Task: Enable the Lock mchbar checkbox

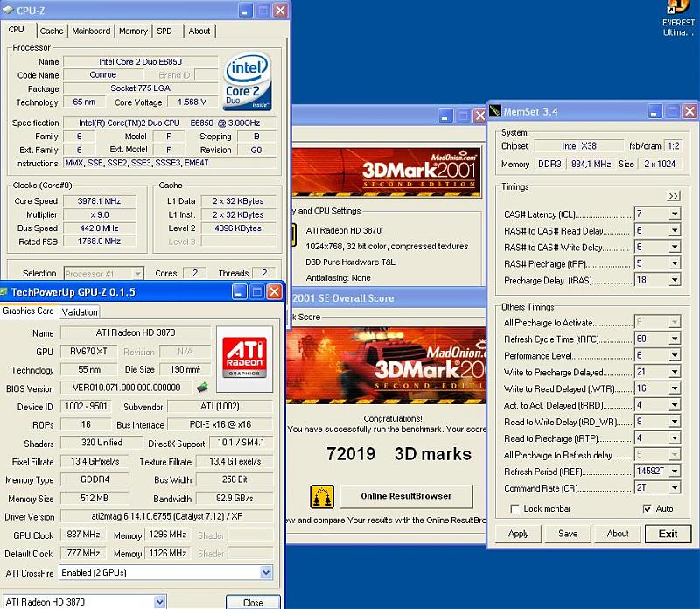Action: click(514, 508)
